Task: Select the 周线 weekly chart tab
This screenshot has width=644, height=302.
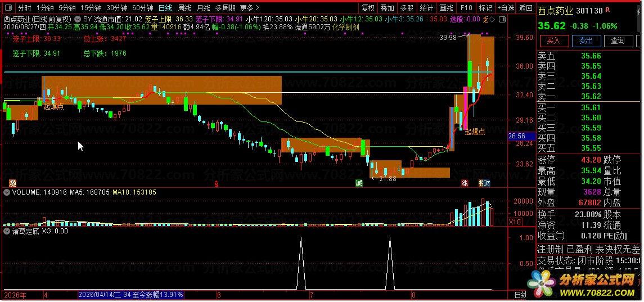Action: 184,8
